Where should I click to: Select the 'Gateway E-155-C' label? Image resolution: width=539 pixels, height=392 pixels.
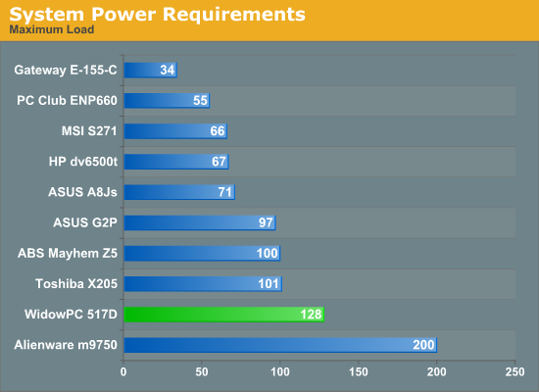point(66,71)
